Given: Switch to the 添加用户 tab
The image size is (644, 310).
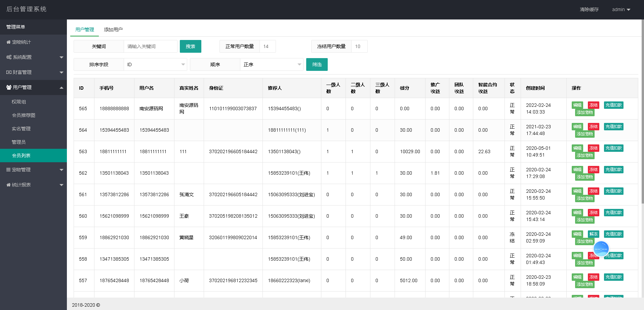Looking at the screenshot, I should click(113, 30).
